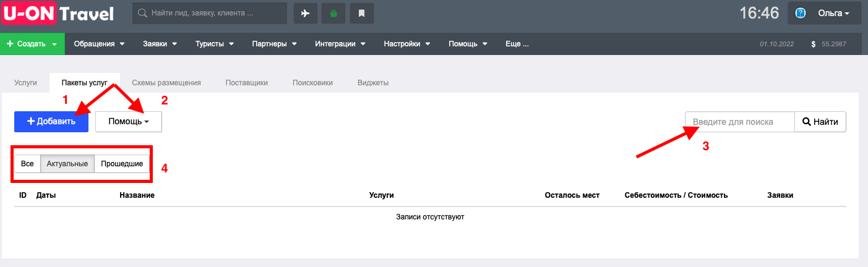Screen dimensions: 868x267
Task: Open the green Создать button
Action: tap(32, 44)
